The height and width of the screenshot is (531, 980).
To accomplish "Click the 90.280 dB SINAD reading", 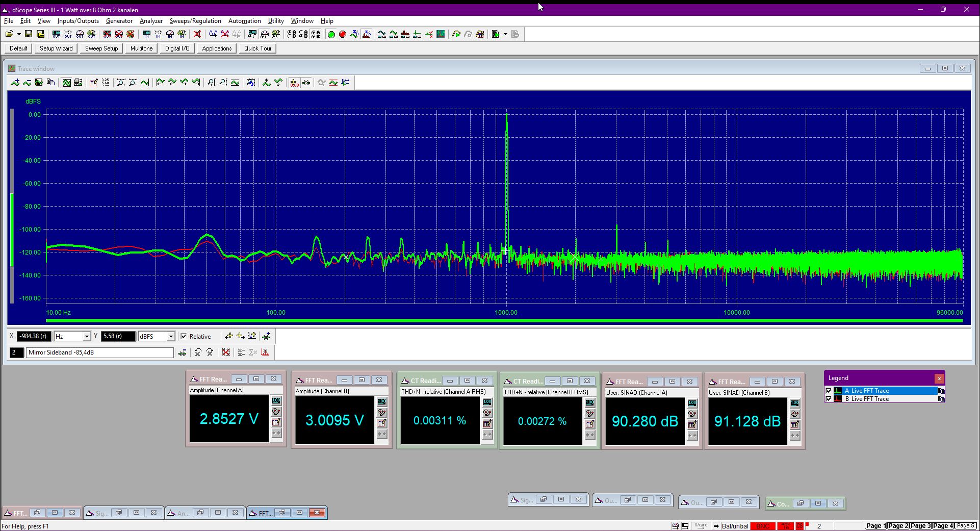I will [x=645, y=421].
